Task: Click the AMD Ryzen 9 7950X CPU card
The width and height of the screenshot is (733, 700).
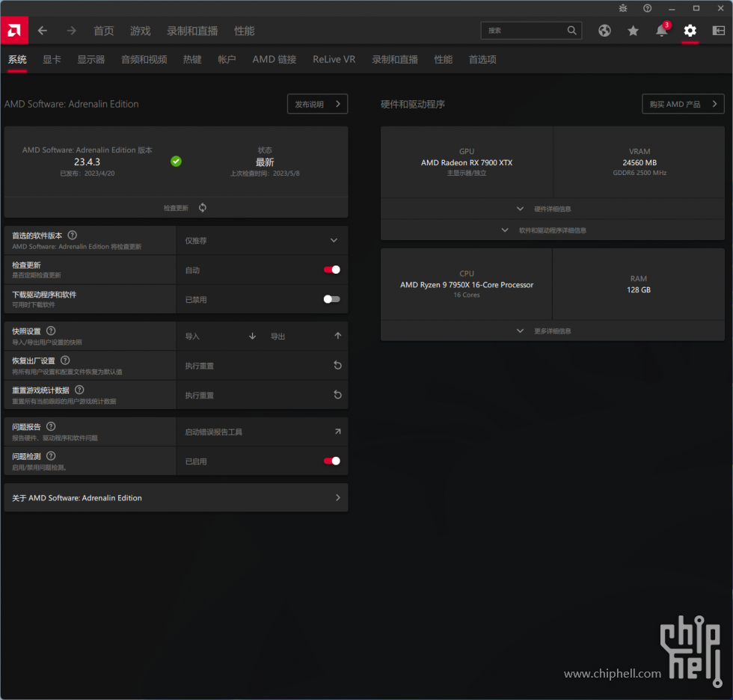Action: 467,284
